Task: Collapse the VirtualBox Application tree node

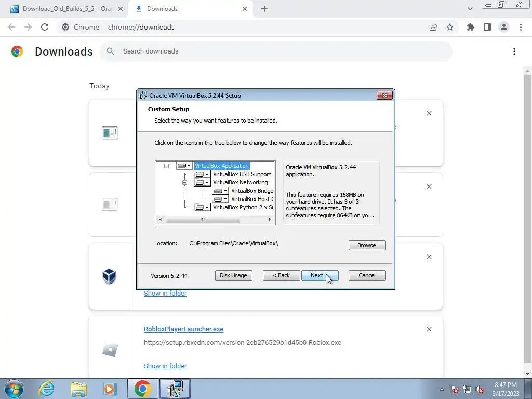Action: (x=166, y=166)
